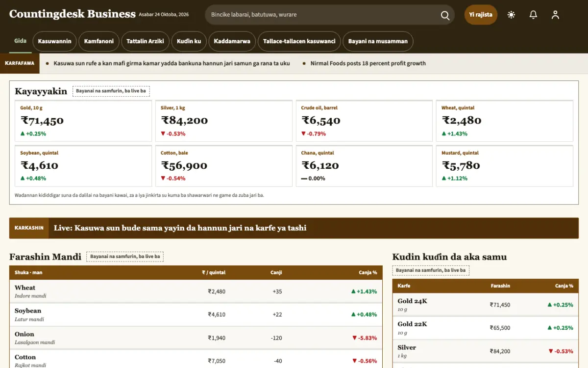Screen dimensions: 588x368
Task: Select the Gold 24K row
Action: pos(486,305)
